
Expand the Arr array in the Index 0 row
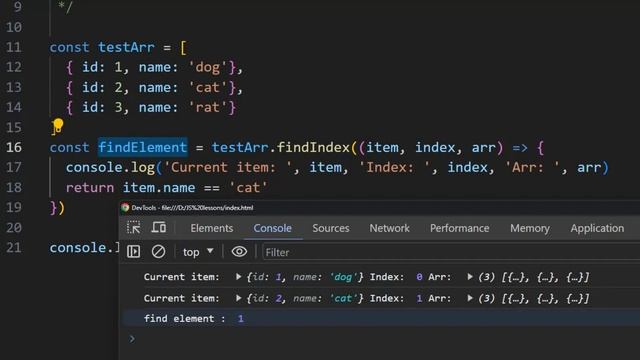click(x=470, y=277)
